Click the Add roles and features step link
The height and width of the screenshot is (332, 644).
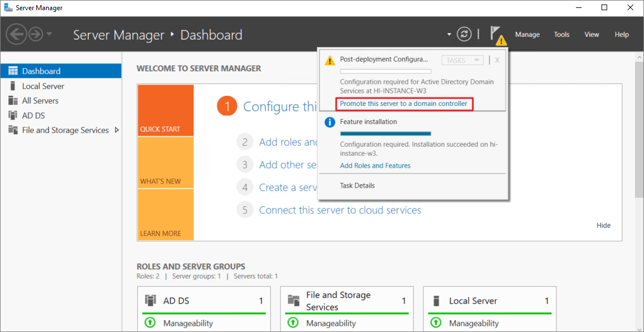[x=288, y=142]
